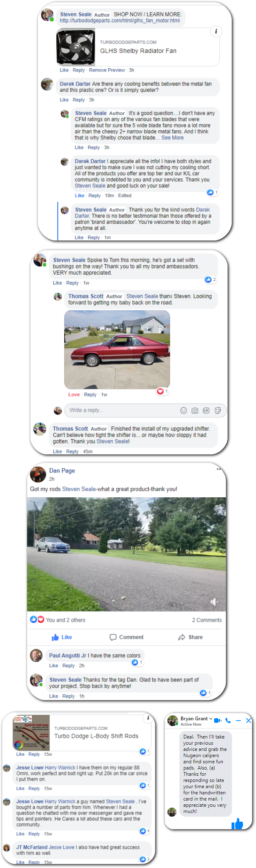Screen dimensions: 256x868
Task: Open the options menu on Dan Page's post
Action: pyautogui.click(x=219, y=469)
